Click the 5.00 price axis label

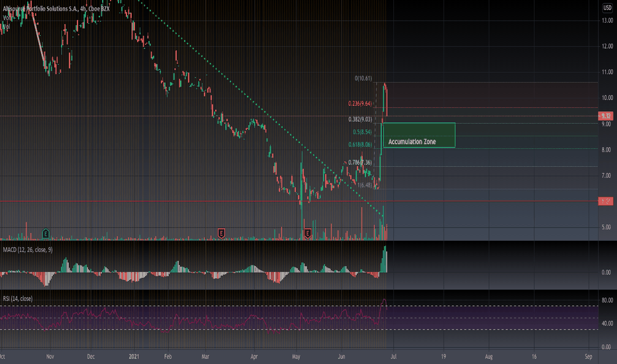pyautogui.click(x=607, y=227)
